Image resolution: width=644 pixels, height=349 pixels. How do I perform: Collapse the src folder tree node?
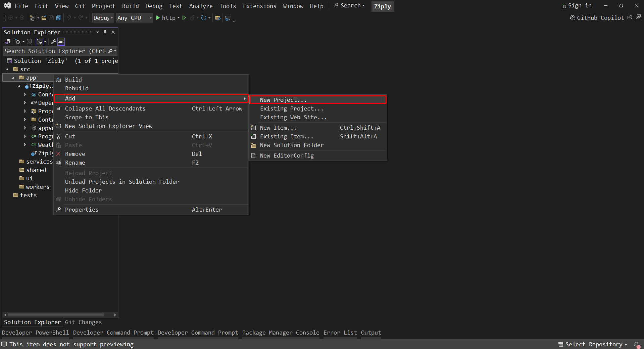point(7,69)
